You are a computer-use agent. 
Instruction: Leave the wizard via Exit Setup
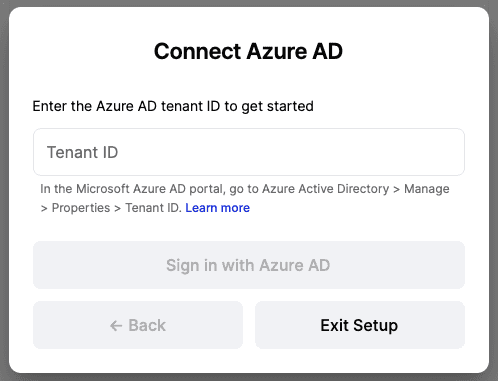coord(360,325)
